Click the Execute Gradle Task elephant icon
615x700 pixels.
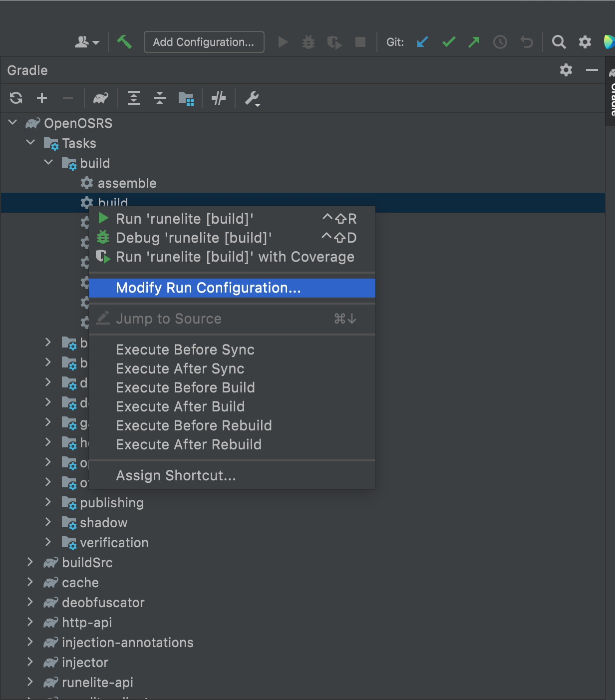(101, 98)
